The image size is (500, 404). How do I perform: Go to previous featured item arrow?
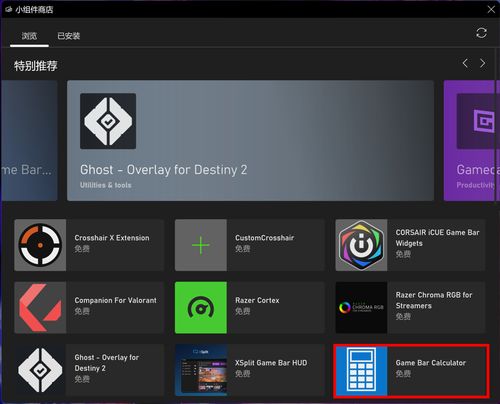pyautogui.click(x=465, y=63)
